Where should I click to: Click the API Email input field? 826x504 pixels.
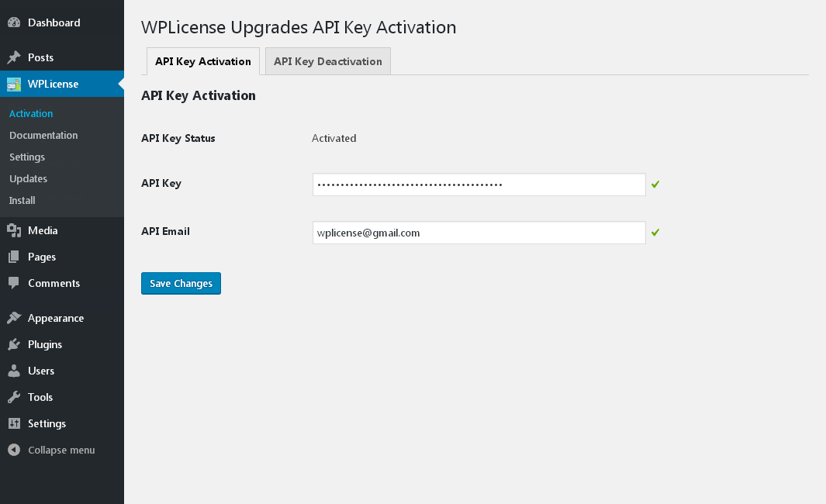tap(479, 233)
